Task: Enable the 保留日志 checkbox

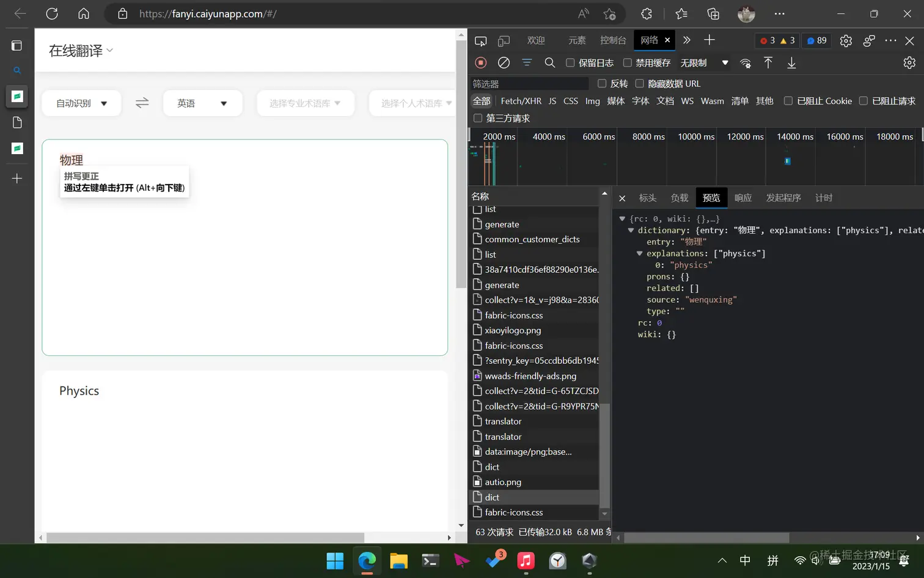Action: 570,62
